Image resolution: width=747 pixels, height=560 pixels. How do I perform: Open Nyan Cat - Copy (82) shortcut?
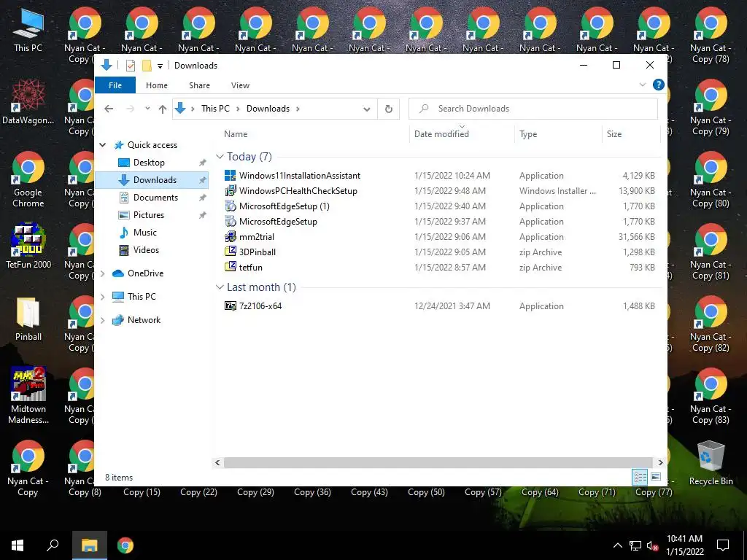[711, 324]
